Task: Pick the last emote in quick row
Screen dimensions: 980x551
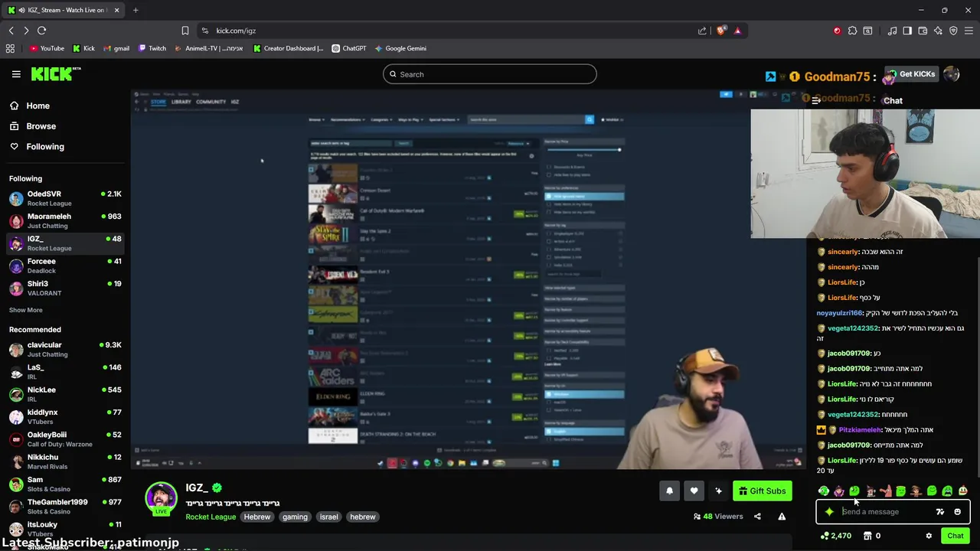Action: click(963, 491)
